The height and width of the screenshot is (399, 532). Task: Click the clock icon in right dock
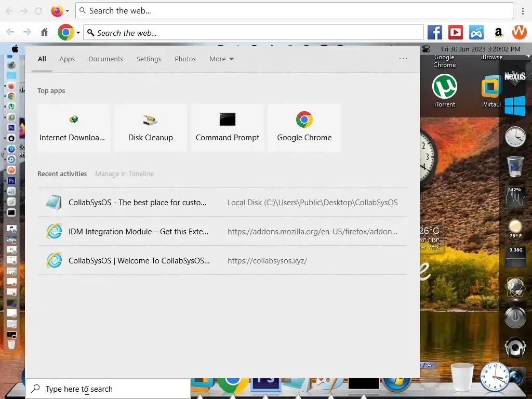(515, 137)
